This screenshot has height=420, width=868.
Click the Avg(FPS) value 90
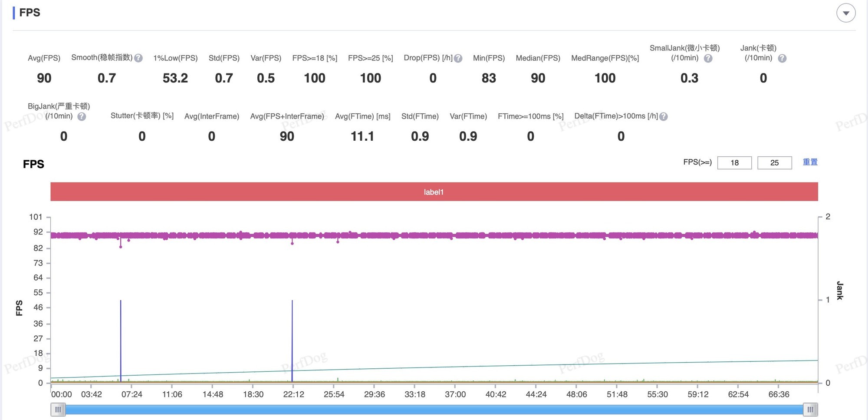tap(44, 78)
